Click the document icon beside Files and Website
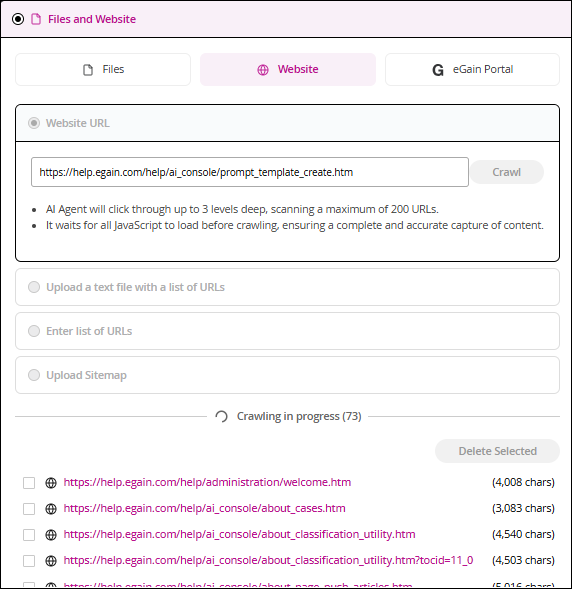The image size is (572, 589). tap(36, 19)
